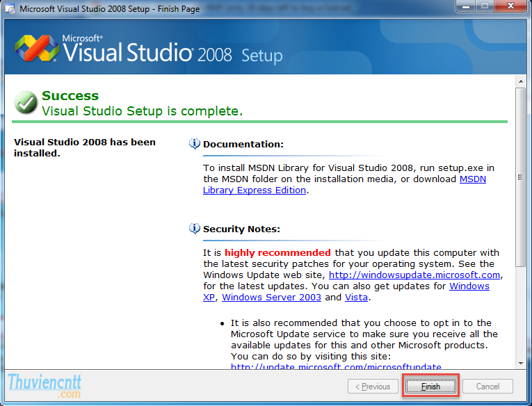Click the vertical scrollbar thumb

click(520, 177)
